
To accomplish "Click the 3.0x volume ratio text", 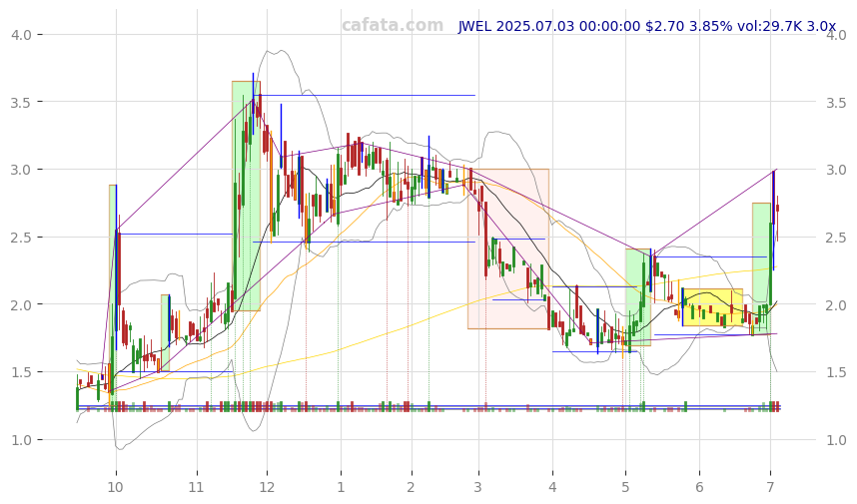I will 822,26.
